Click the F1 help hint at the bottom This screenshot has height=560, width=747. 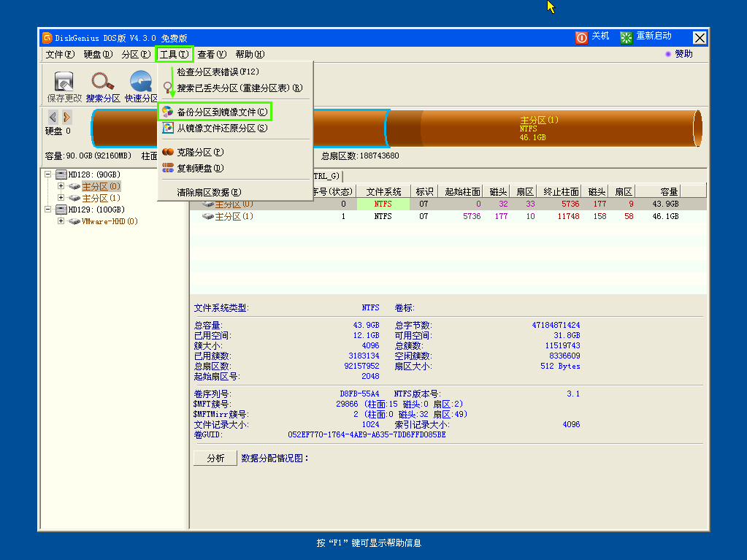coord(369,543)
